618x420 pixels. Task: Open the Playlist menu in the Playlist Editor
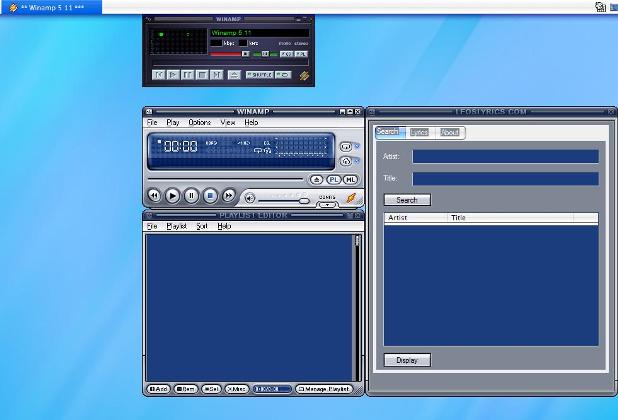click(x=176, y=226)
